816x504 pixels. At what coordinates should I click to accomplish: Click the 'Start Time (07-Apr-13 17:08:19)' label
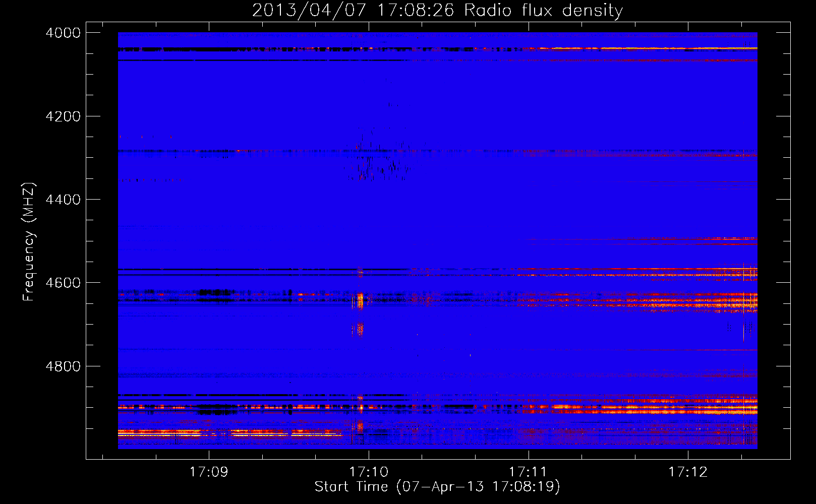437,486
